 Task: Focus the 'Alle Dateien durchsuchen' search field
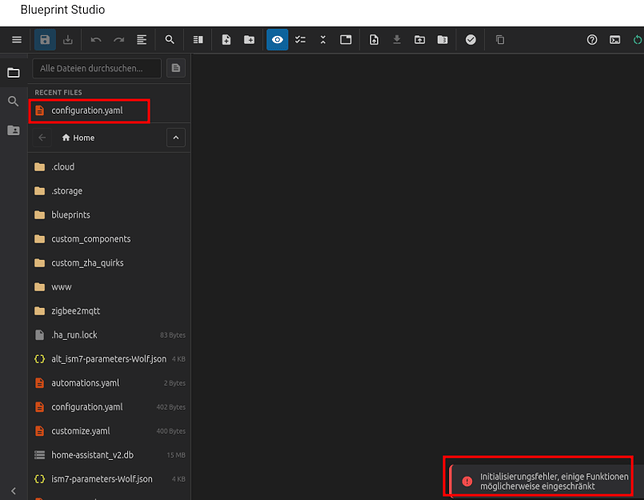[x=97, y=68]
